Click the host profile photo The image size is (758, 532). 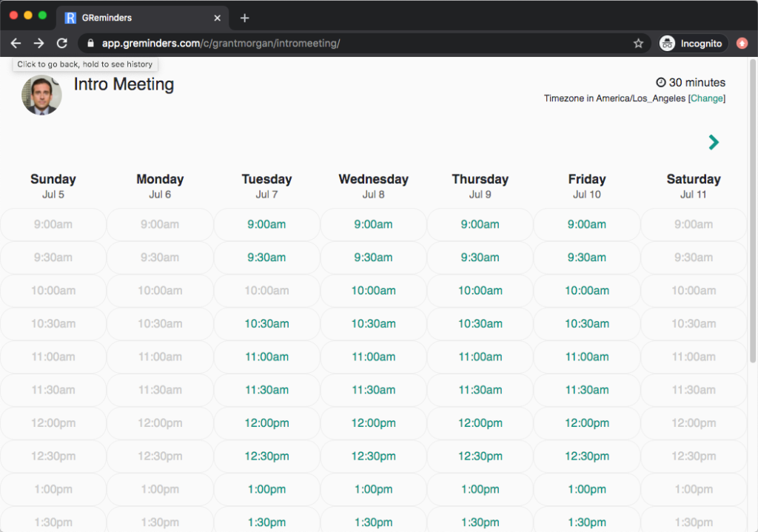(x=41, y=95)
